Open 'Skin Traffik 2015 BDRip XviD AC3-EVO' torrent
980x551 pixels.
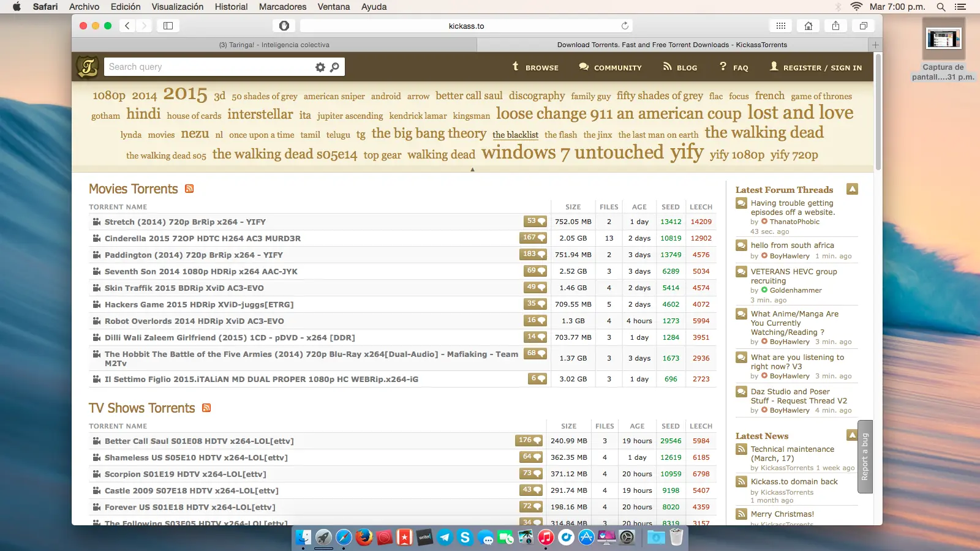184,288
